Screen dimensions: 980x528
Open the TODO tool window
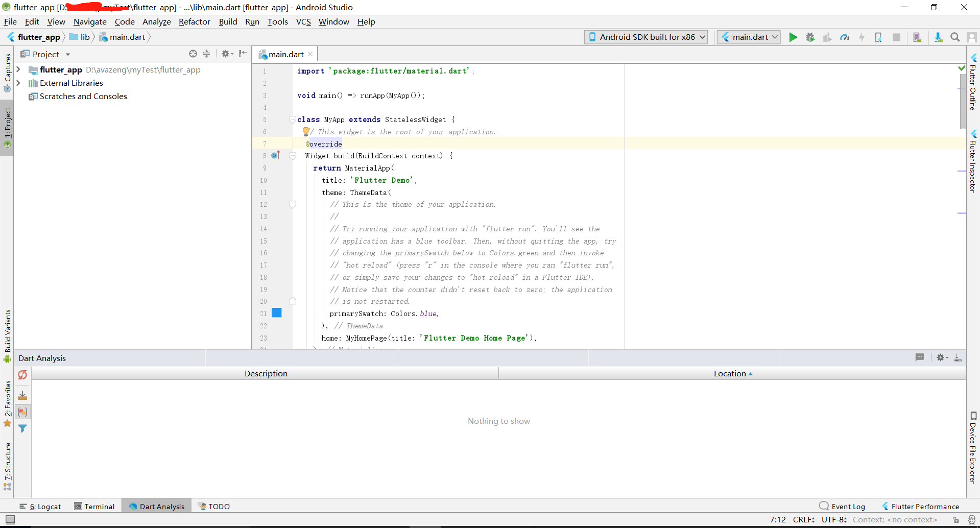214,507
